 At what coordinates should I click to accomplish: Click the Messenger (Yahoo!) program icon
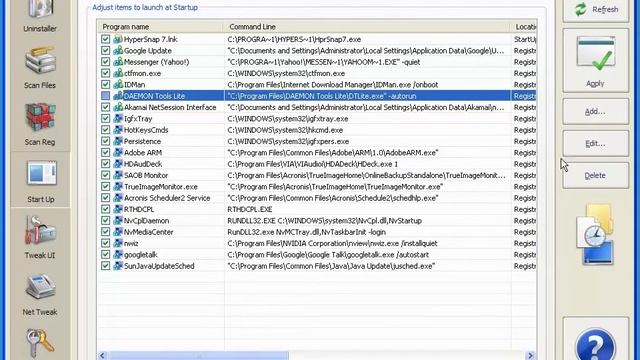point(118,62)
